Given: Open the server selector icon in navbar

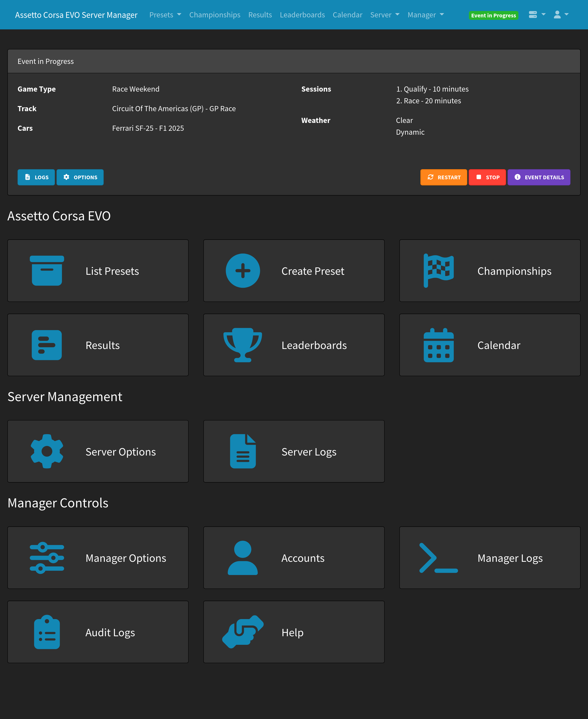Looking at the screenshot, I should [x=537, y=14].
